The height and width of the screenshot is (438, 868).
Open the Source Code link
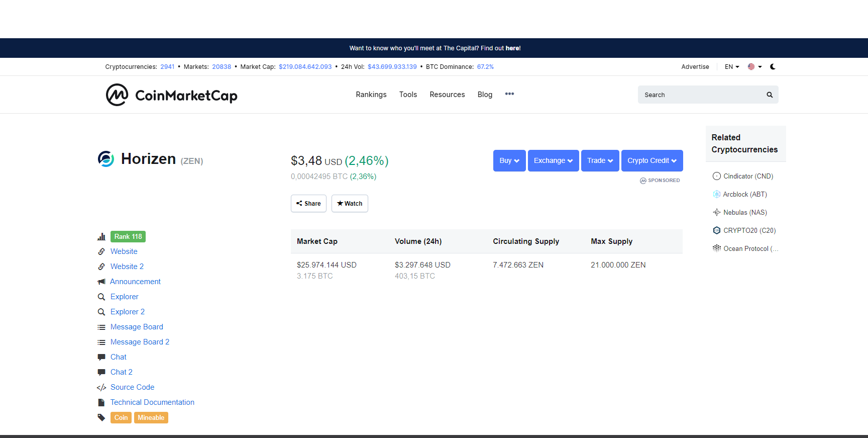coord(132,387)
